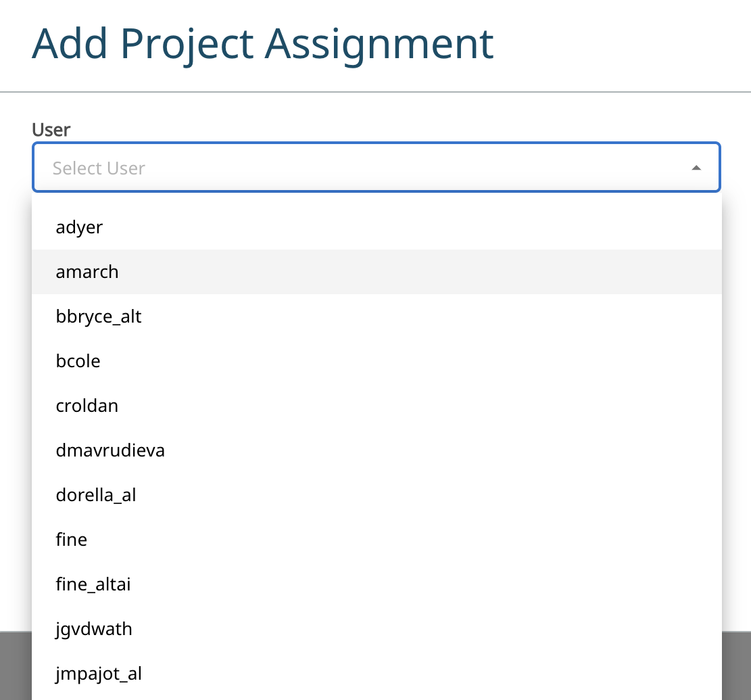751x700 pixels.
Task: Select jgvdwath from the dropdown
Action: [94, 629]
